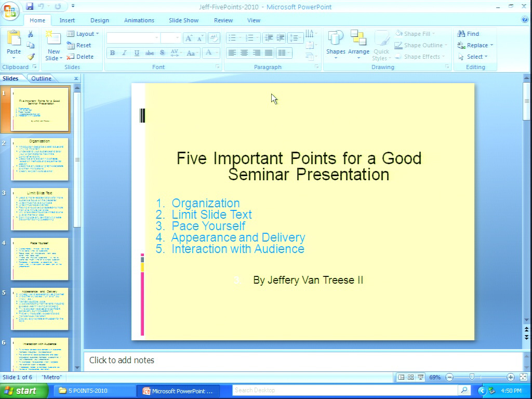Screen dimensions: 532x399
Task: Align text left
Action: pos(232,52)
